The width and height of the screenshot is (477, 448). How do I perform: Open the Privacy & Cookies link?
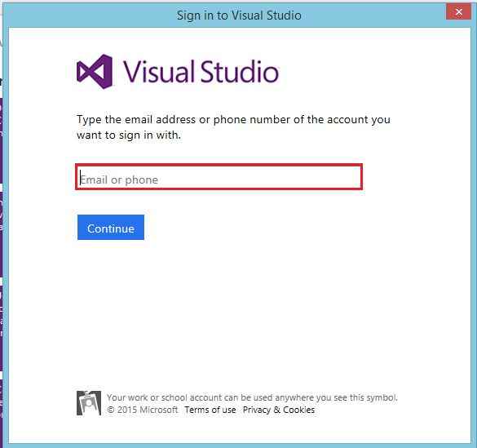pos(279,410)
